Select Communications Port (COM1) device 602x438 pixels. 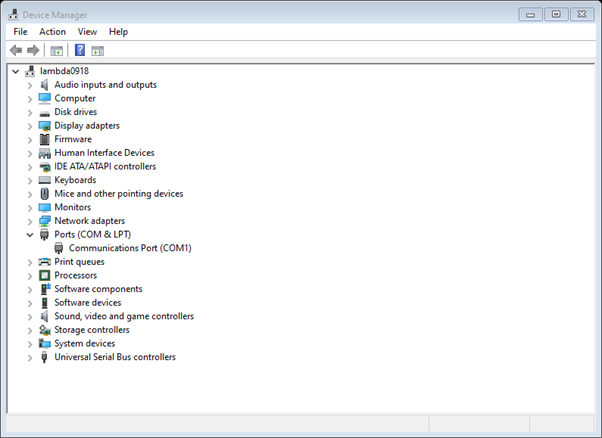click(x=130, y=248)
